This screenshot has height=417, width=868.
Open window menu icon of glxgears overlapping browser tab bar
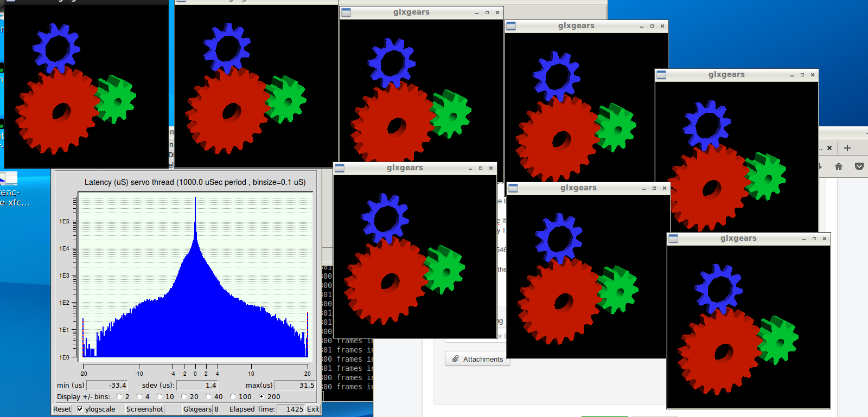point(661,75)
